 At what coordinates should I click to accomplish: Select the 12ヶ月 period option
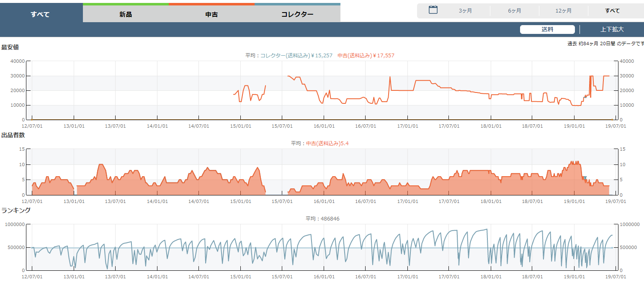pos(563,11)
